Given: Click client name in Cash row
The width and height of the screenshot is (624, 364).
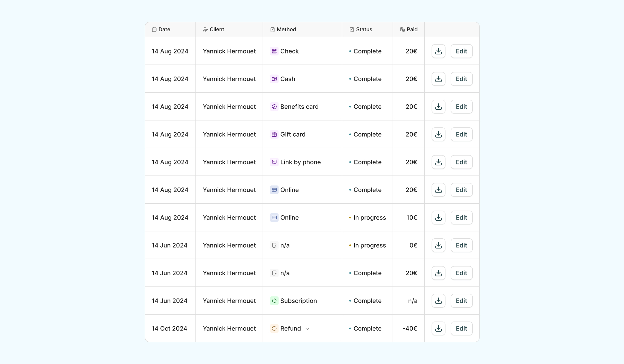Looking at the screenshot, I should coord(229,79).
